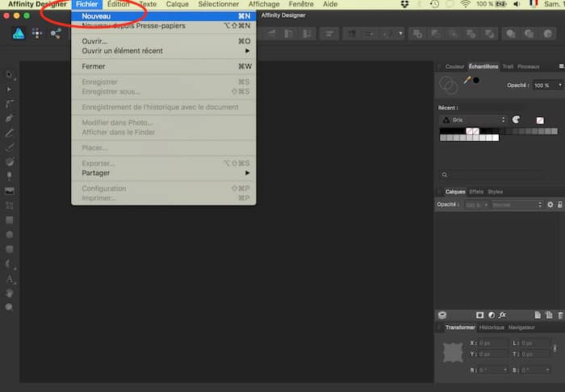Open the Affichage menu
The image size is (565, 392).
(x=264, y=4)
